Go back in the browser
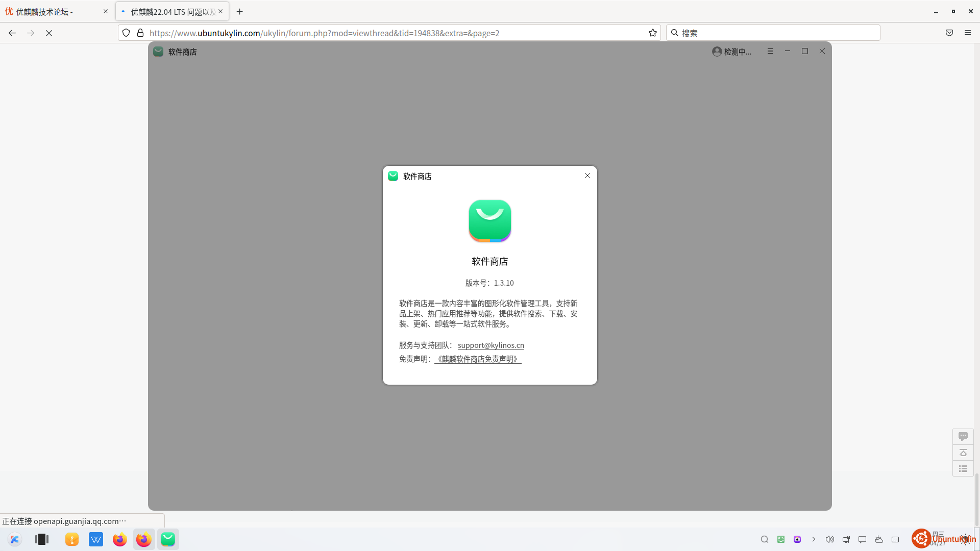Screen dimensions: 980x551 point(12,33)
